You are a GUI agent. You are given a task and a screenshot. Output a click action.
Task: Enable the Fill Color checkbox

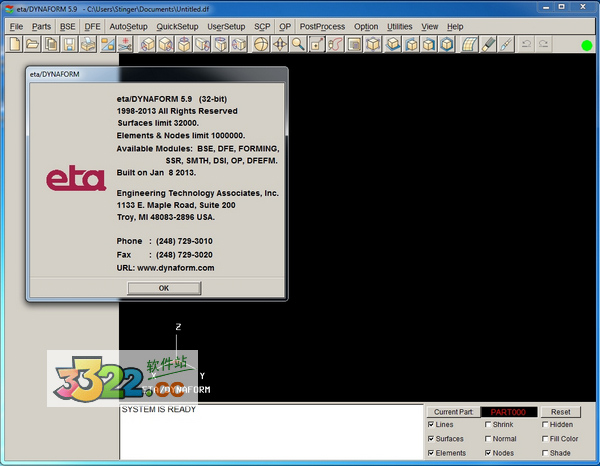point(545,438)
